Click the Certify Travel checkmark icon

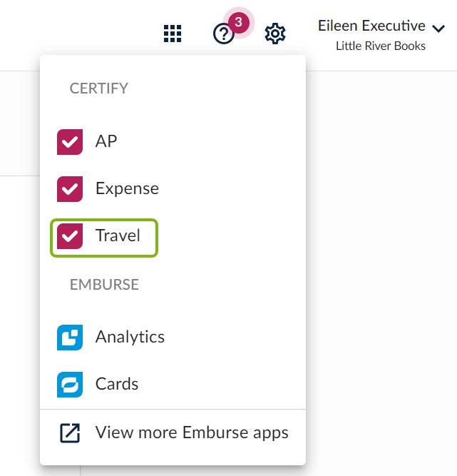coord(70,236)
